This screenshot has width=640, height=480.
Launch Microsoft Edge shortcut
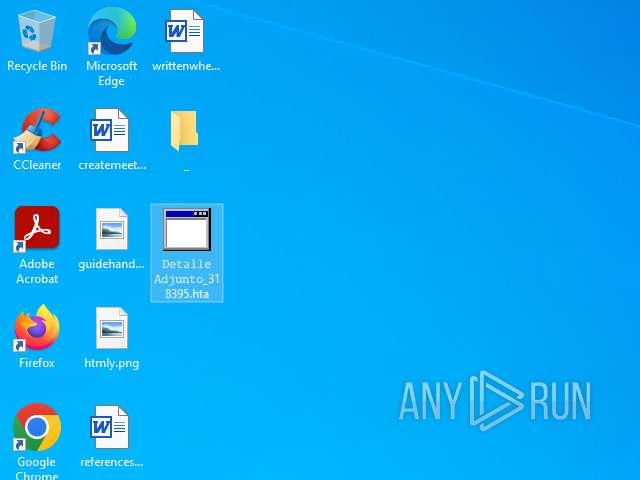pyautogui.click(x=111, y=31)
